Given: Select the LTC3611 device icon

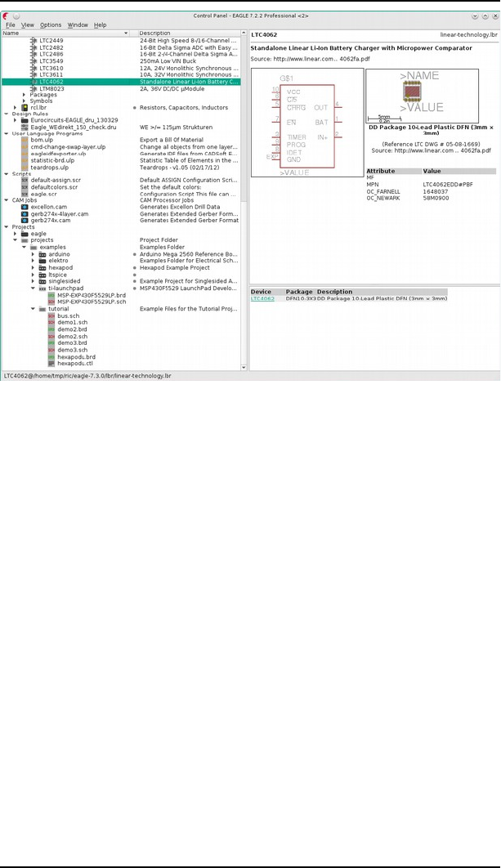Looking at the screenshot, I should pos(34,74).
